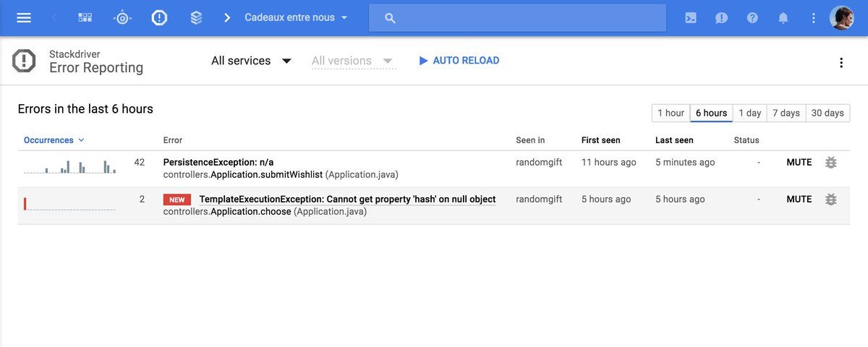Toggle Auto Reload on
The image size is (868, 347).
[x=459, y=61]
